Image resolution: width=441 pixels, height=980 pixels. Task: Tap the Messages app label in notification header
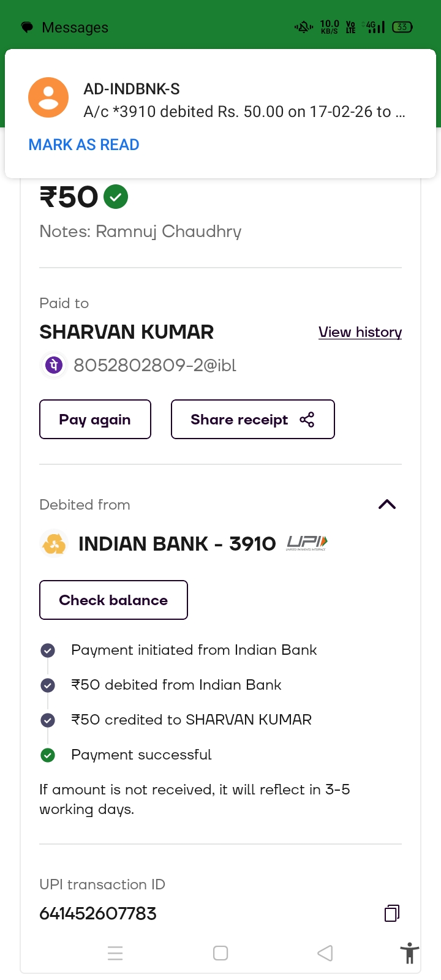(75, 28)
